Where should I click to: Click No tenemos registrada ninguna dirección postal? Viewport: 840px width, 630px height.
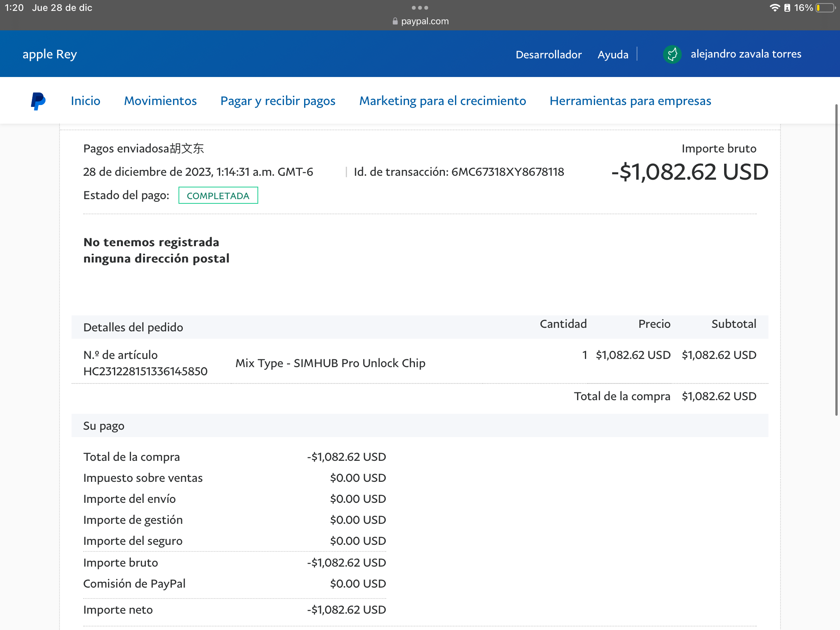point(156,250)
